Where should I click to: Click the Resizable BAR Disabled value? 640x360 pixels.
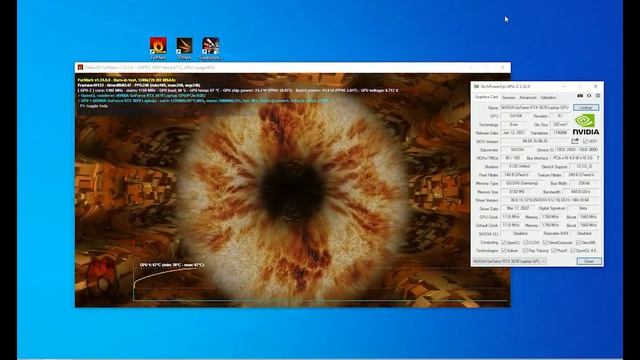tap(584, 234)
